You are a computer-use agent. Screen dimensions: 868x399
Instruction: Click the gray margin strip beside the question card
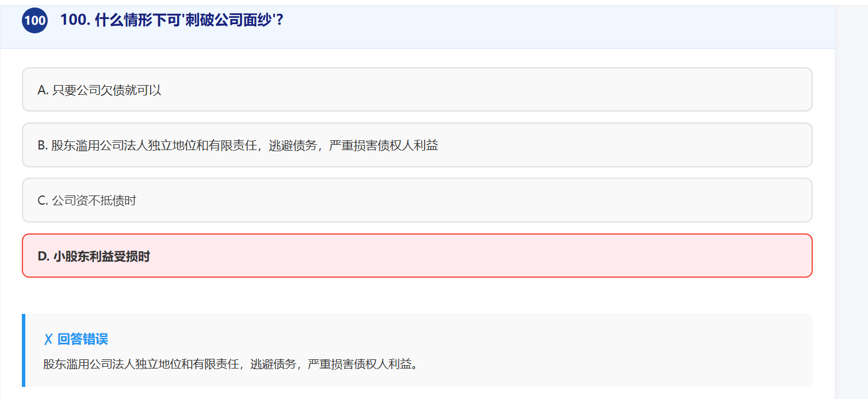[x=851, y=201]
